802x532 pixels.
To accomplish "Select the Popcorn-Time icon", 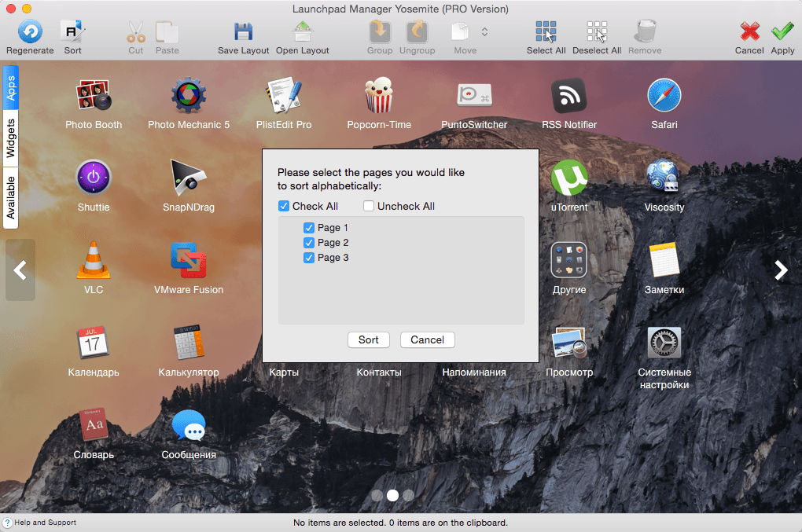I will click(x=379, y=96).
